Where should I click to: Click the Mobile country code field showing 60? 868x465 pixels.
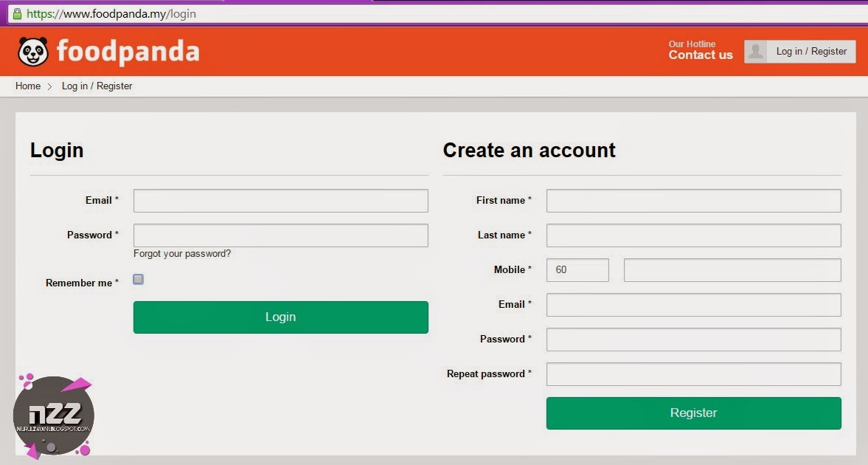577,270
